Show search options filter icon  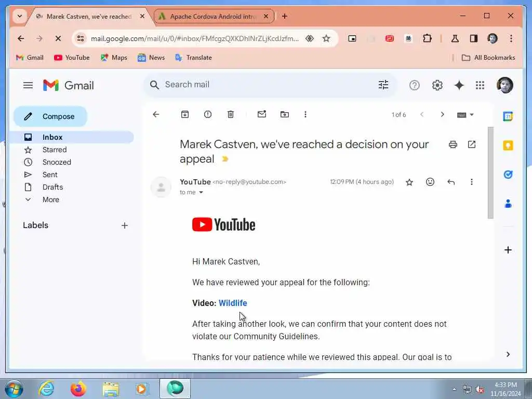pyautogui.click(x=383, y=85)
